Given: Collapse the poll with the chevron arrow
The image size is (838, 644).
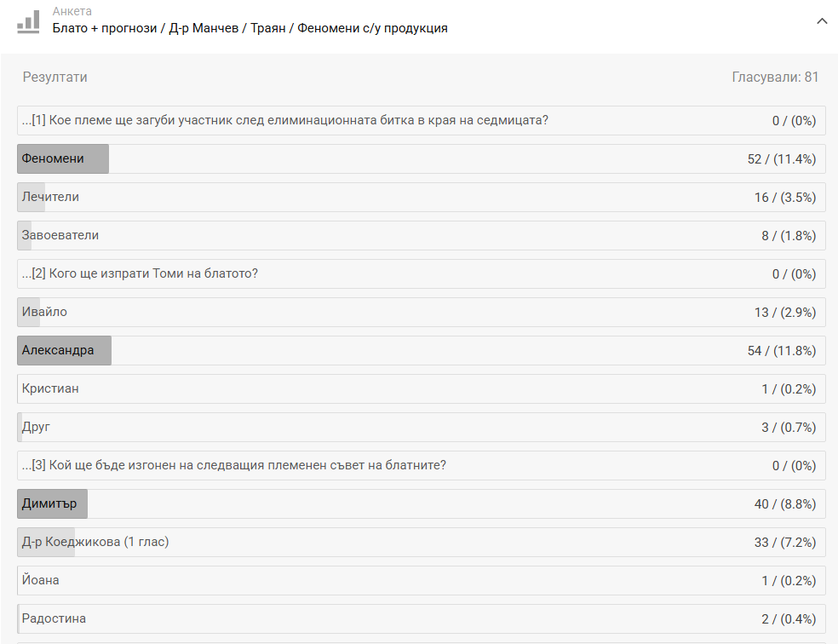Looking at the screenshot, I should [x=822, y=21].
